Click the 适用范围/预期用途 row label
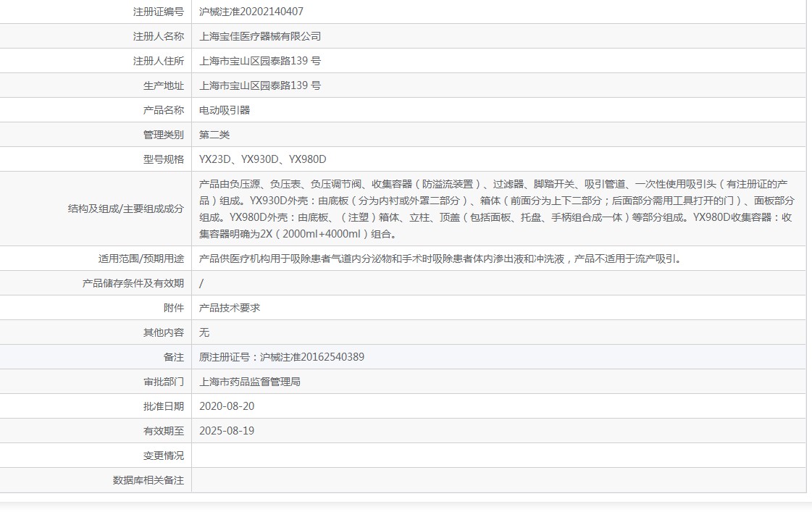812x512 pixels. [x=141, y=259]
